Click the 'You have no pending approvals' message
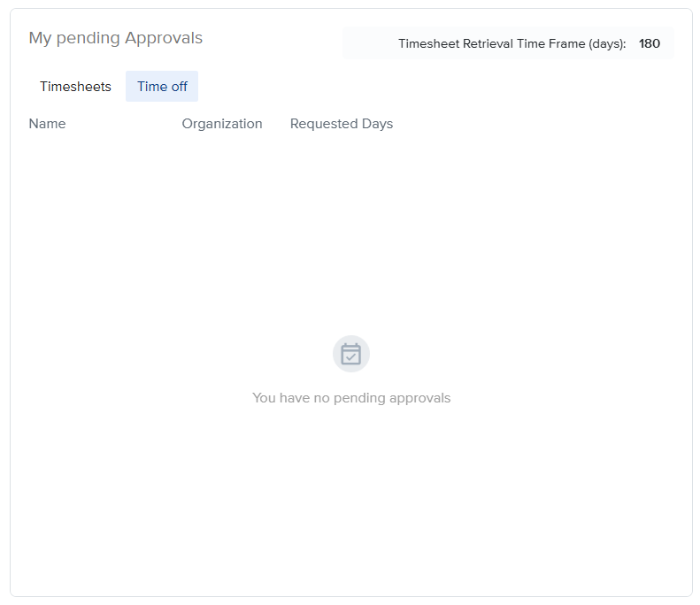Viewport: 700px width, 605px height. (x=351, y=398)
